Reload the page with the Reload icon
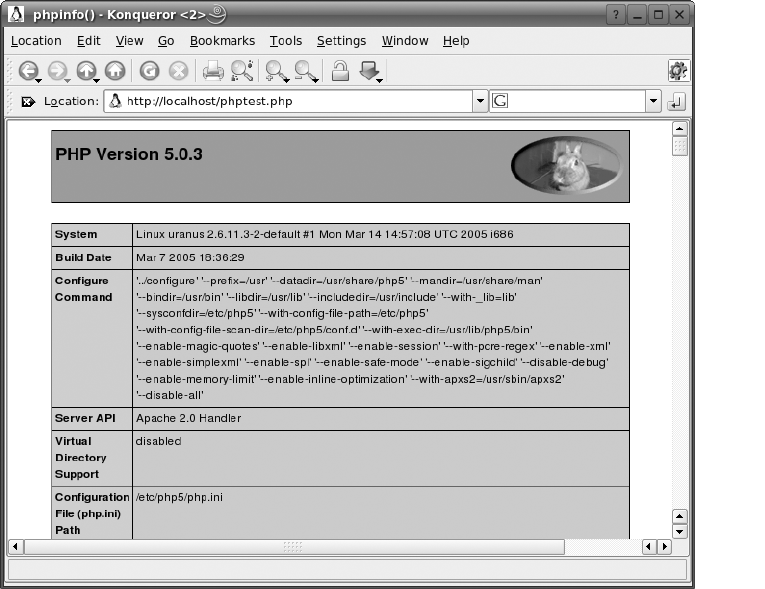This screenshot has width=765, height=589. pyautogui.click(x=149, y=71)
